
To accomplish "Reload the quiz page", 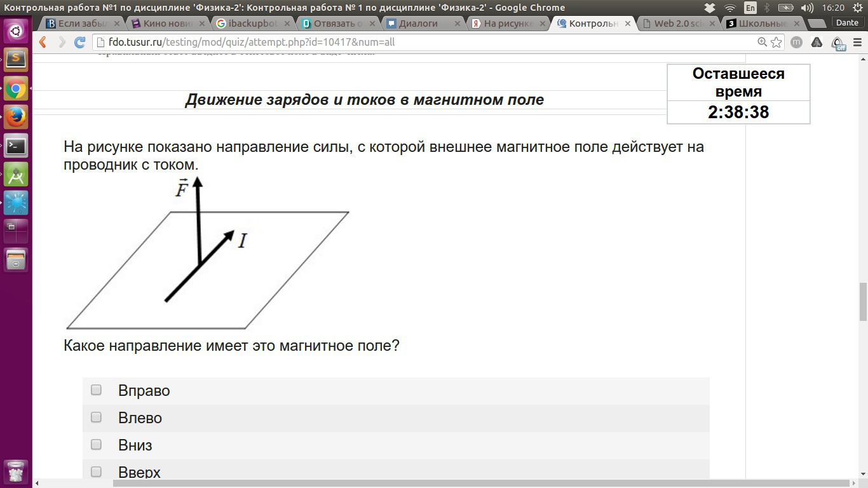I will click(80, 43).
